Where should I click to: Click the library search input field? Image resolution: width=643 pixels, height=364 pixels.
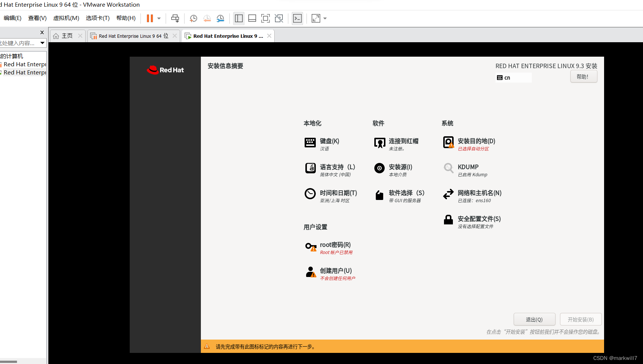19,43
